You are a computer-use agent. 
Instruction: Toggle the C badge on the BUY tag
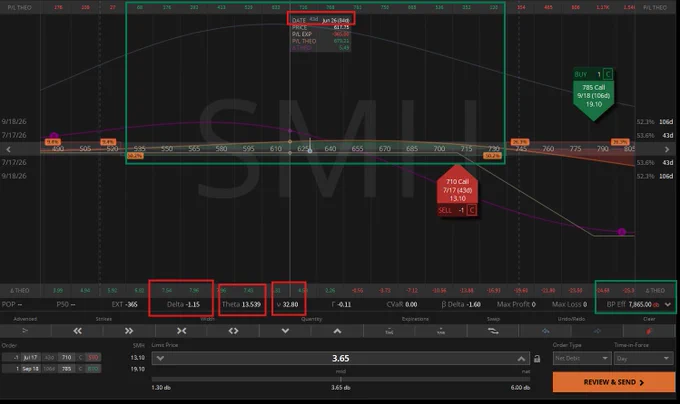tap(608, 74)
